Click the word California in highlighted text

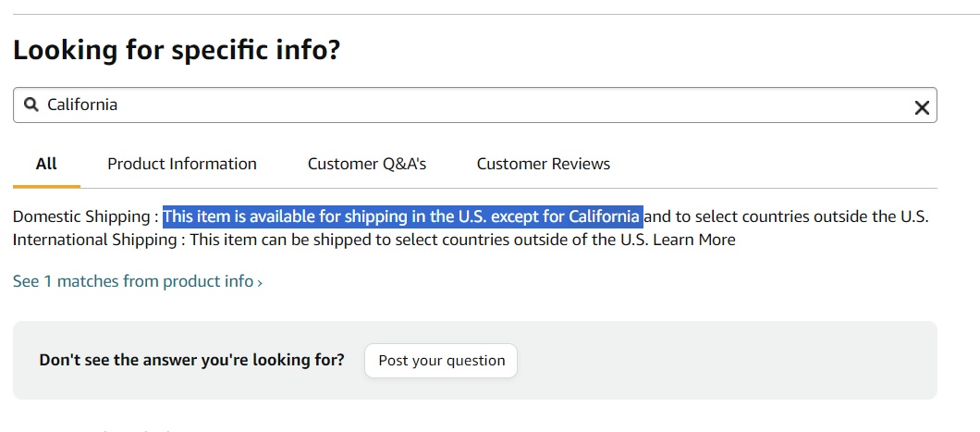coord(604,216)
